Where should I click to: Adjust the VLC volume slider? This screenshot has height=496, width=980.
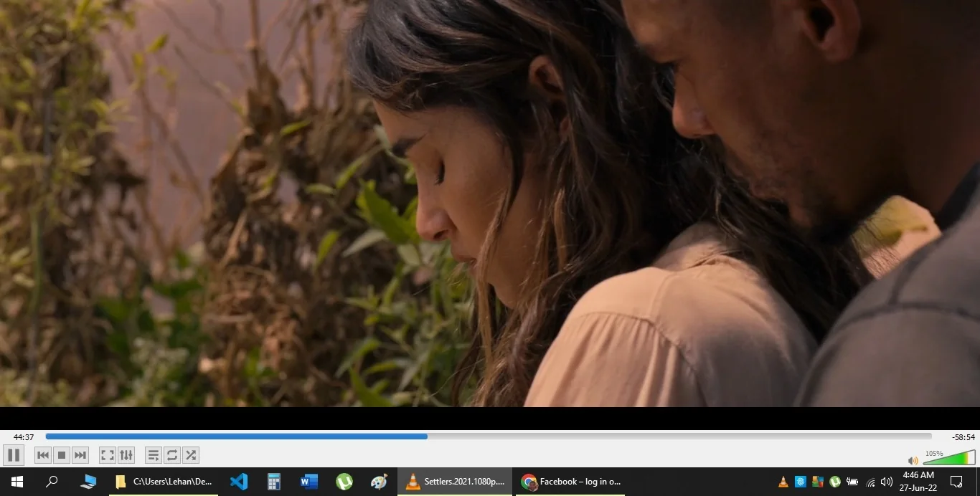coord(950,458)
